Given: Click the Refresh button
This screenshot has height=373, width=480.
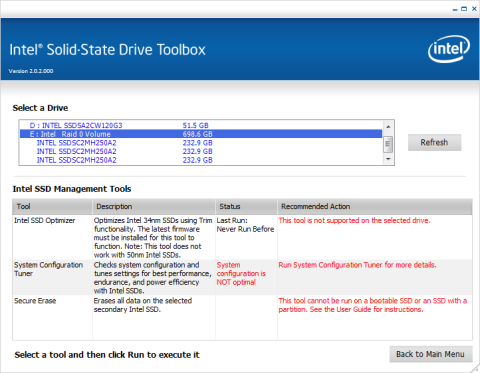Looking at the screenshot, I should [434, 142].
